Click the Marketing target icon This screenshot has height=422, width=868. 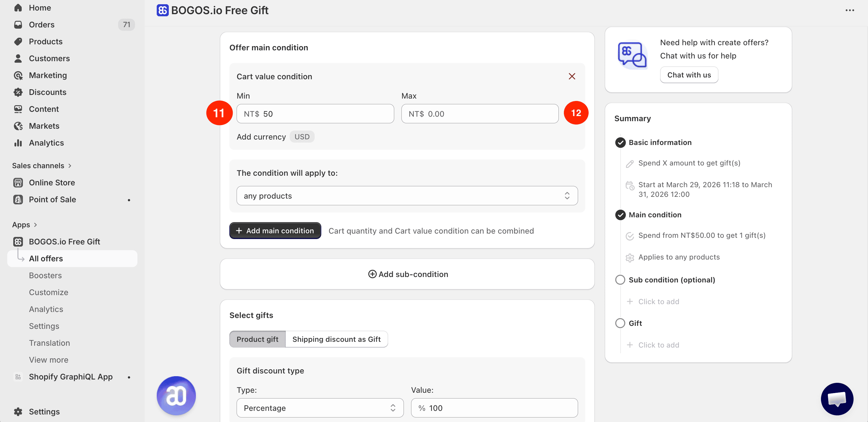18,75
